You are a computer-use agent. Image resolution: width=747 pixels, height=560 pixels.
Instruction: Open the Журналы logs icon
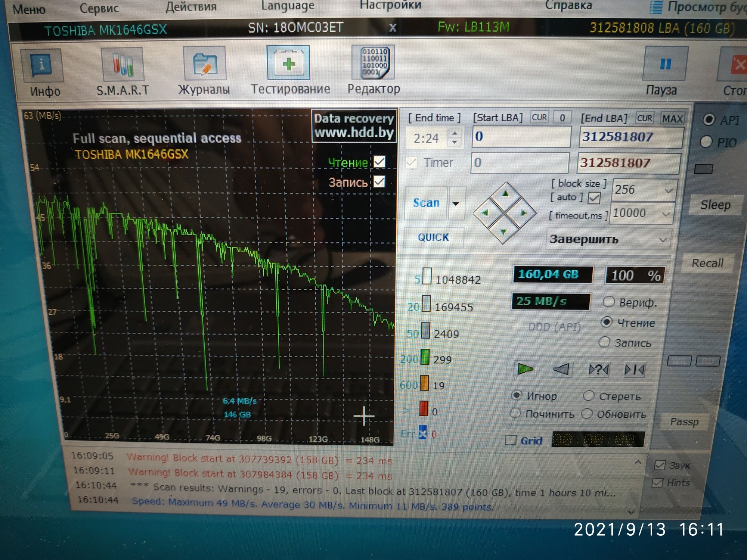(204, 63)
